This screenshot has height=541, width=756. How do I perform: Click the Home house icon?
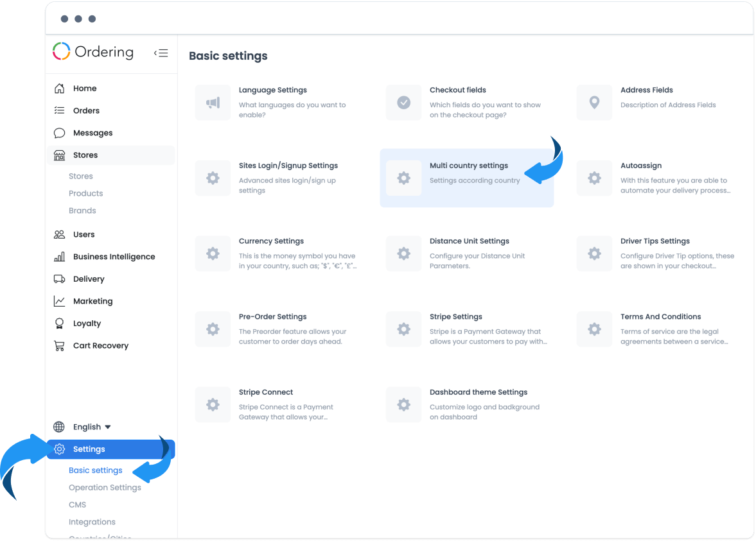[x=59, y=88]
